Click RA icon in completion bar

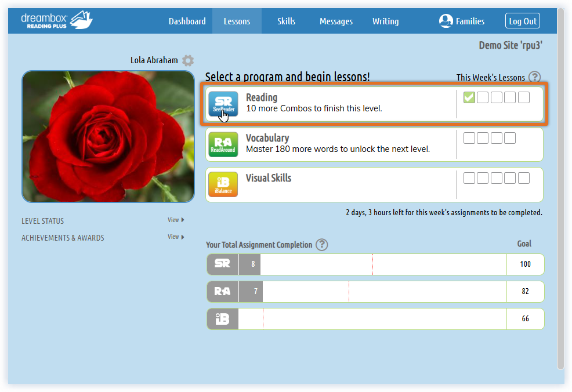(223, 291)
